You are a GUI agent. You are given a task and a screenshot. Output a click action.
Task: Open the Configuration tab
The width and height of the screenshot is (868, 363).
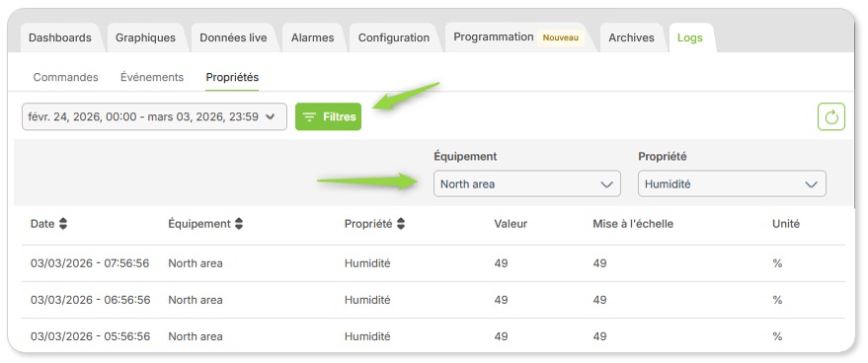coord(394,37)
